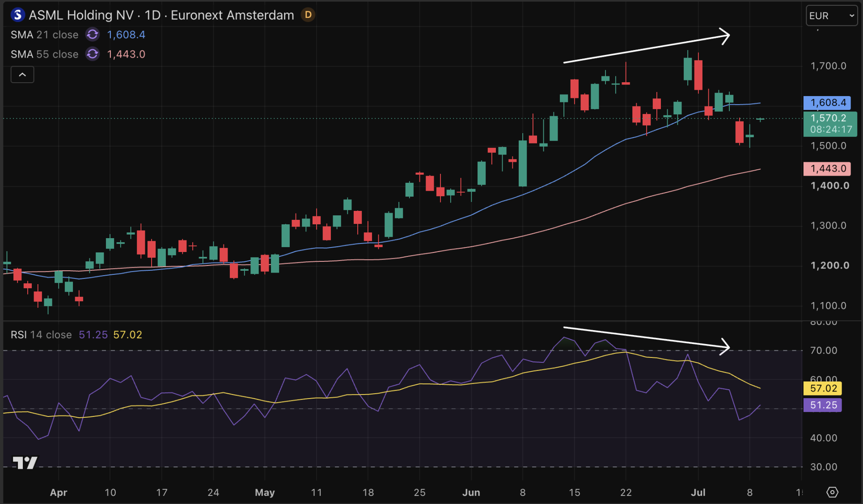Open chart settings gear icon
The width and height of the screenshot is (863, 504).
(x=832, y=492)
